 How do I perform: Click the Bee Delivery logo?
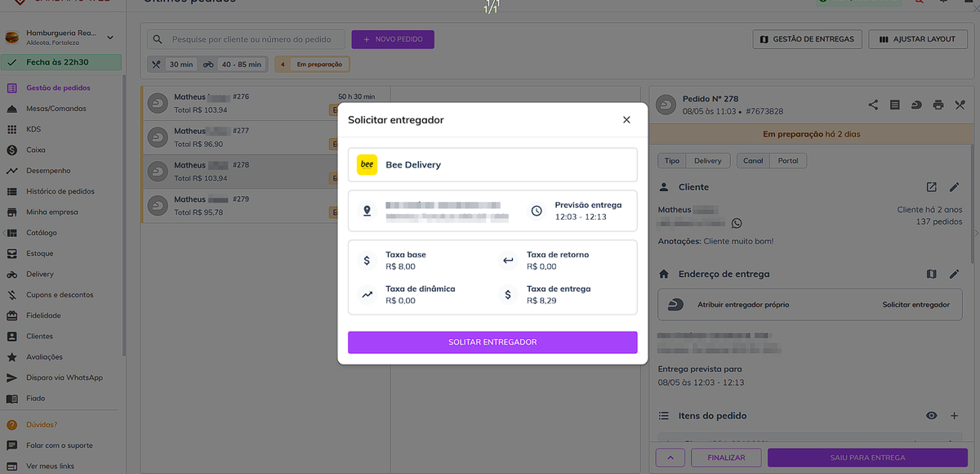pyautogui.click(x=367, y=165)
